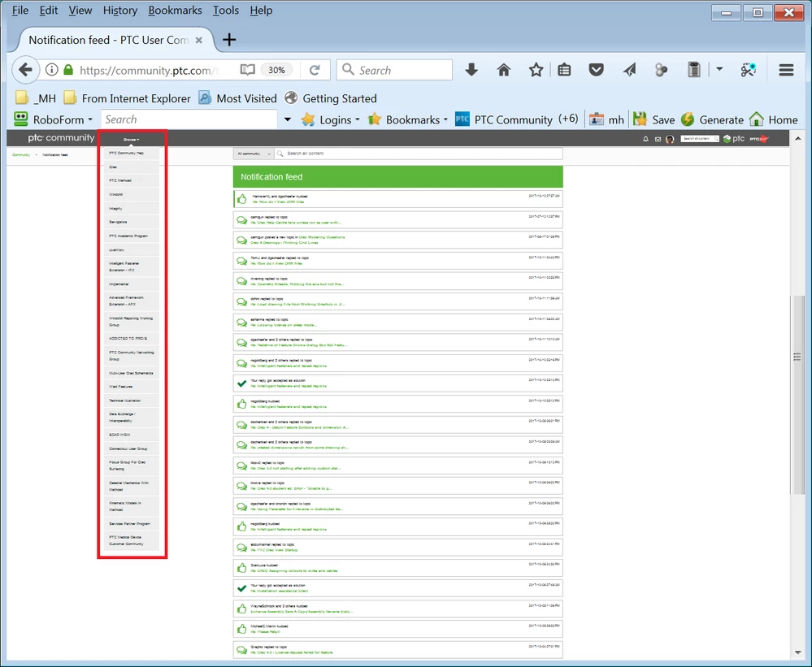Open the Bookmarks menu
Viewport: 812px width, 667px height.
[x=175, y=11]
